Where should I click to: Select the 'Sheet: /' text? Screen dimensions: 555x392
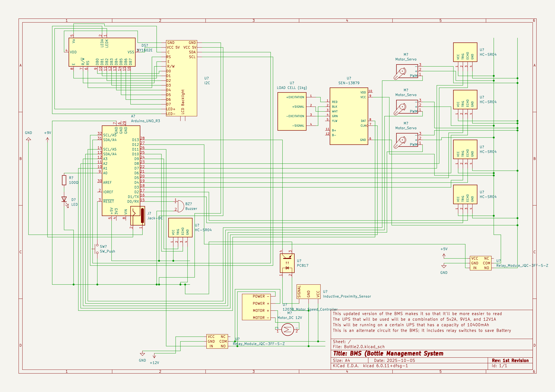(x=342, y=342)
